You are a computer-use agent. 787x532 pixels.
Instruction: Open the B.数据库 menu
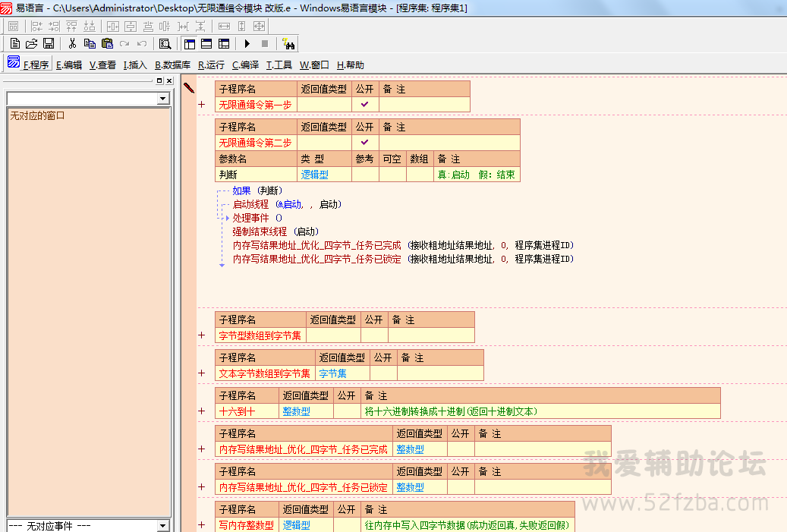coord(173,65)
